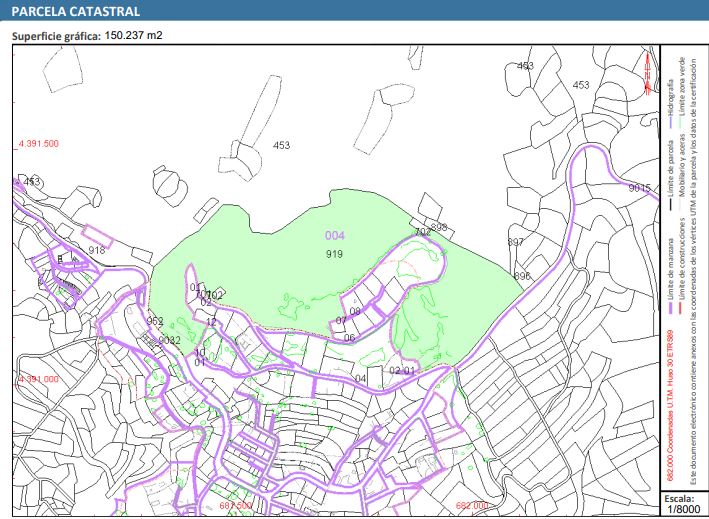The image size is (709, 519).
Task: Click the Superficie gráfica 150.237 m2 value
Action: click(133, 35)
